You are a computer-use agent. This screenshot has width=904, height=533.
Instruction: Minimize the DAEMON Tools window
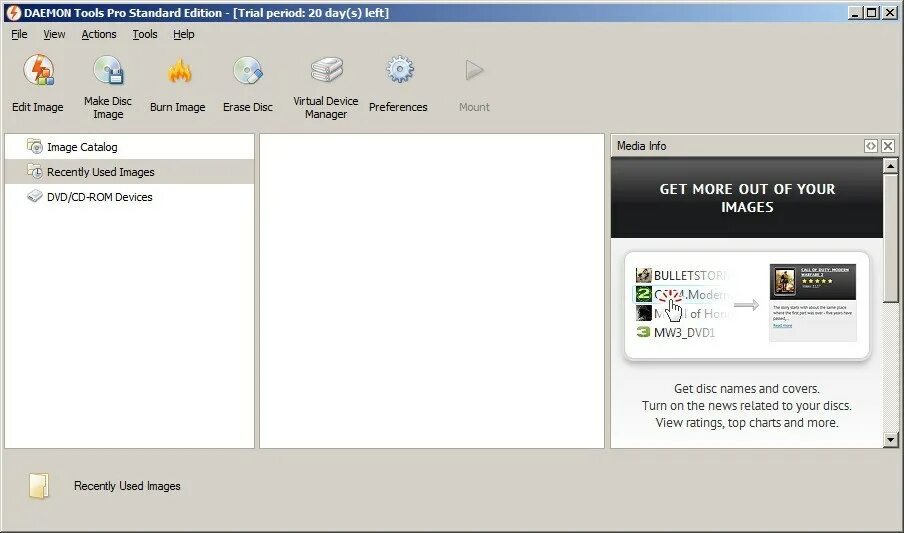(x=856, y=12)
